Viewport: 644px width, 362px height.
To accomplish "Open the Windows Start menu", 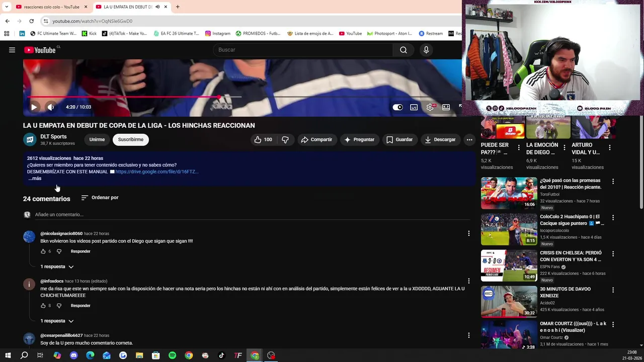I will tap(8, 355).
